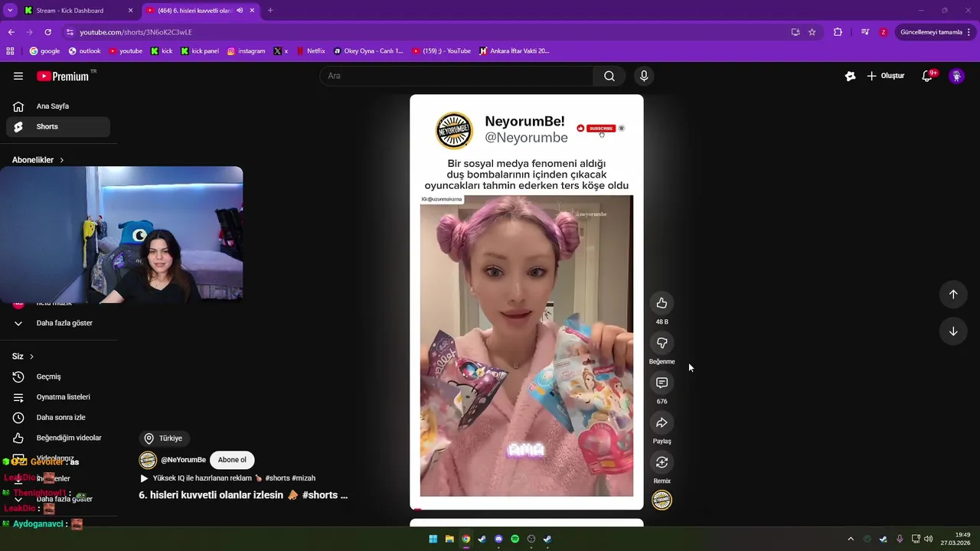Click the Türkiye location chip
Image resolution: width=980 pixels, height=551 pixels.
[164, 439]
